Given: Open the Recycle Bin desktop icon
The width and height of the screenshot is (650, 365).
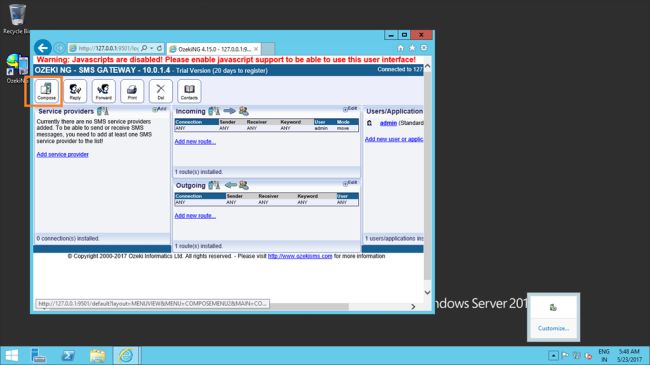Looking at the screenshot, I should (x=17, y=19).
